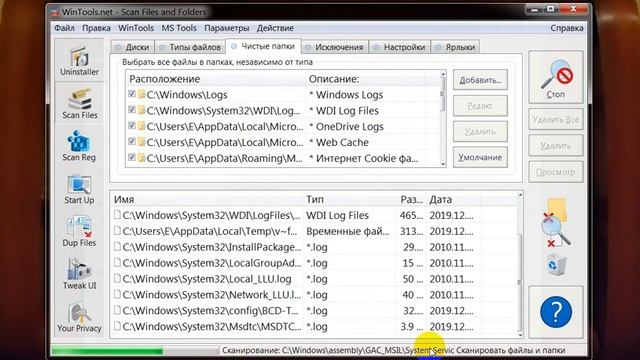
Task: Click the Редакт button
Action: coord(480,106)
